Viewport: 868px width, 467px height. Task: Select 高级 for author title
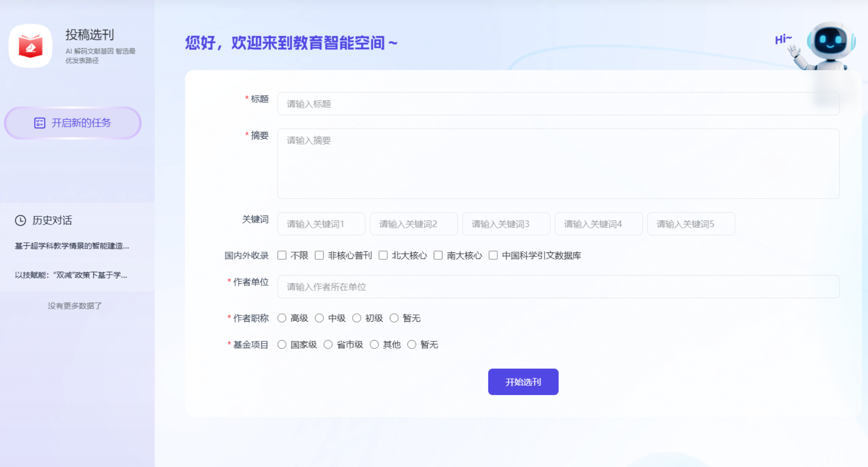point(282,318)
